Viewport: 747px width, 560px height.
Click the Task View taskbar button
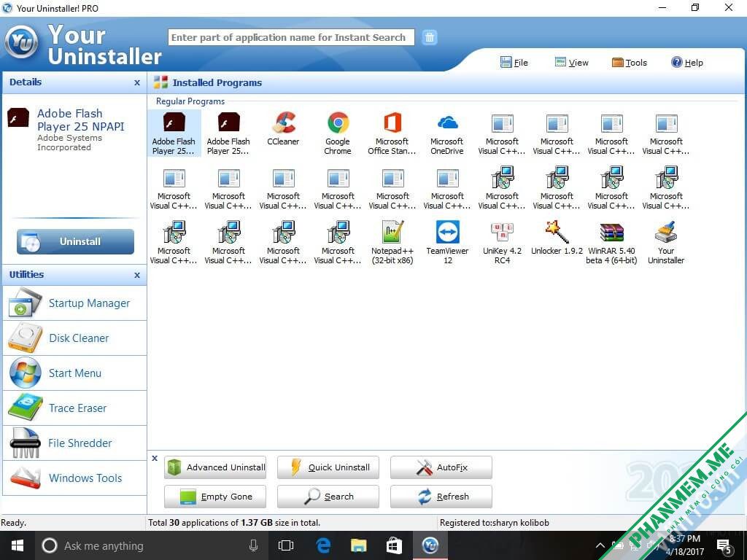point(286,545)
